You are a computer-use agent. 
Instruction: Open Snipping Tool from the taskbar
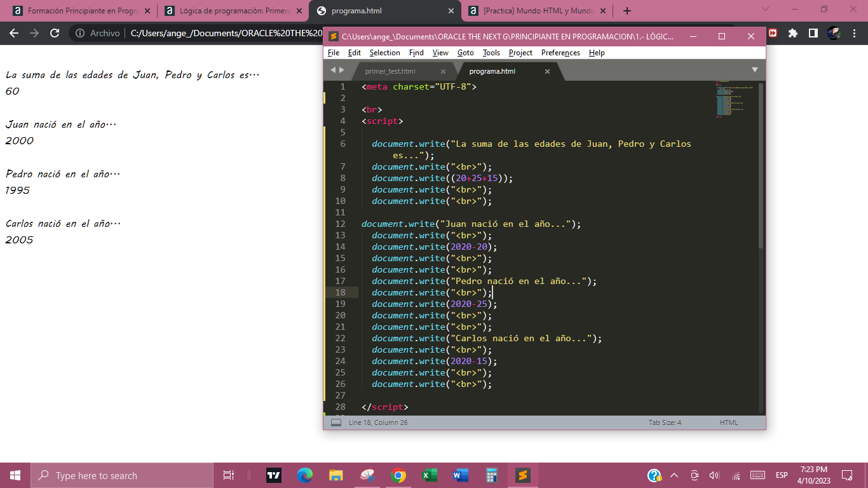[x=367, y=475]
